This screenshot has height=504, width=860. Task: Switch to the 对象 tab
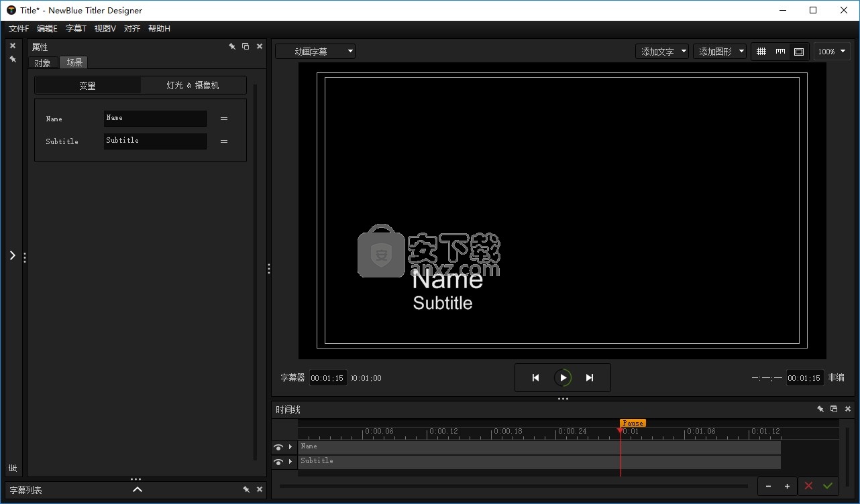[43, 63]
